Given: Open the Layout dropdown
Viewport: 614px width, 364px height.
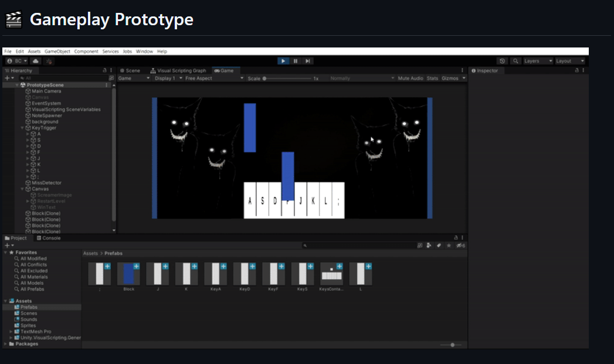Looking at the screenshot, I should click(x=570, y=61).
